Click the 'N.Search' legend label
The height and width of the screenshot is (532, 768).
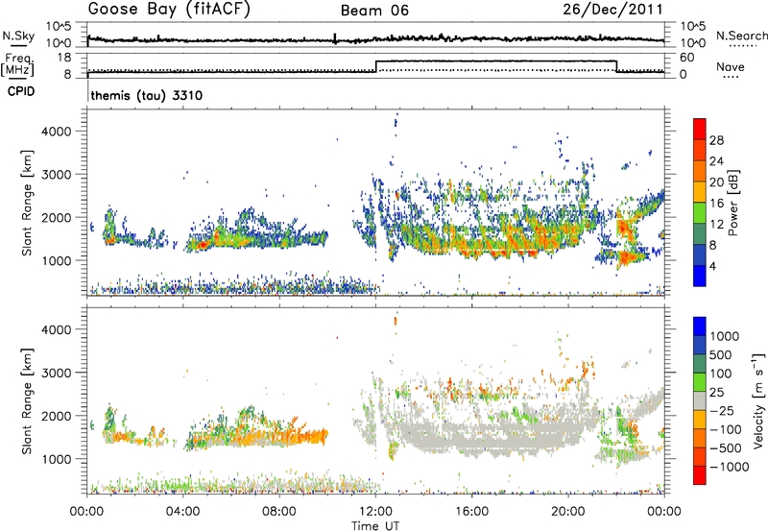pos(741,36)
